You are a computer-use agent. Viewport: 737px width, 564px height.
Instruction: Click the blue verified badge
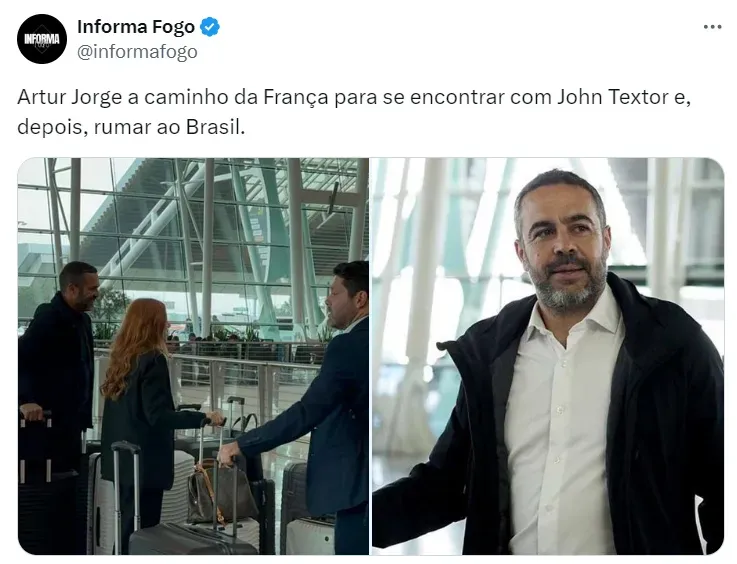tap(210, 27)
